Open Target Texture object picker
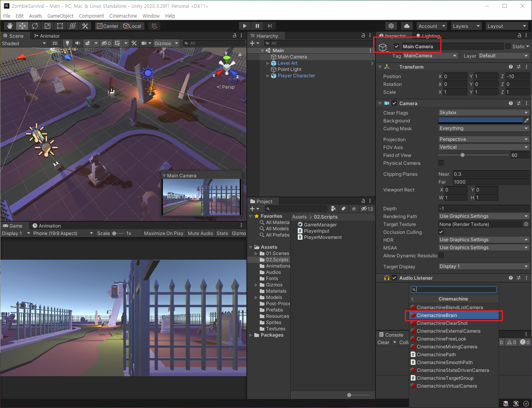This screenshot has width=532, height=408. click(x=526, y=224)
